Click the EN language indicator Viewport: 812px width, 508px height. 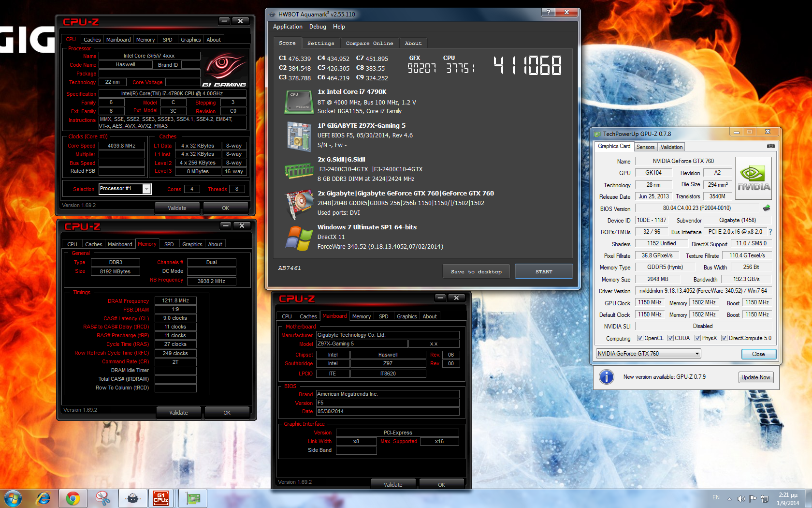[716, 497]
